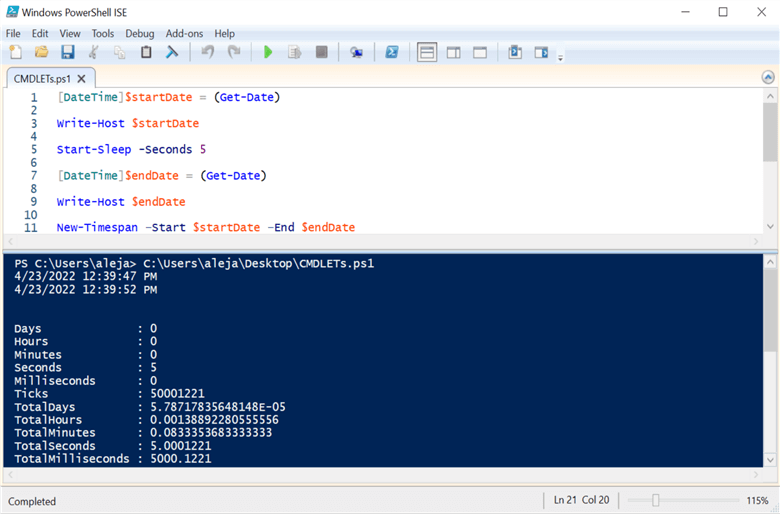This screenshot has width=780, height=514.
Task: Save the script with floppy disk icon
Action: click(68, 52)
